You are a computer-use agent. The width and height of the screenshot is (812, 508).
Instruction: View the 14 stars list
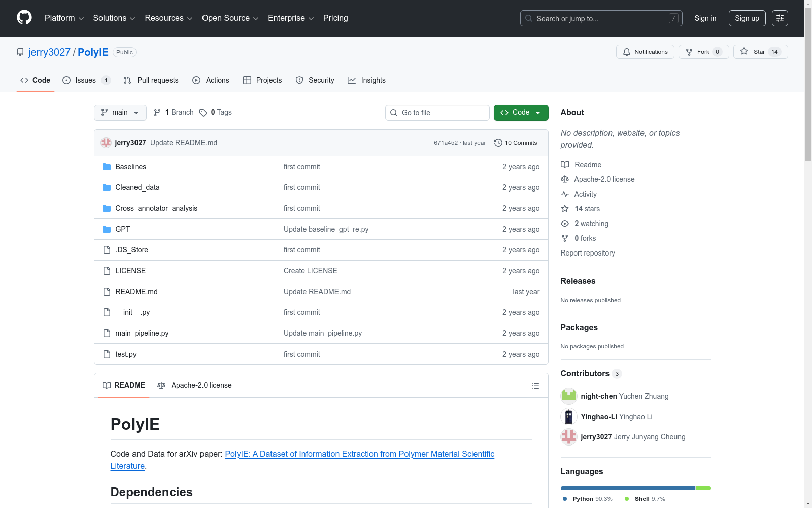tap(581, 209)
